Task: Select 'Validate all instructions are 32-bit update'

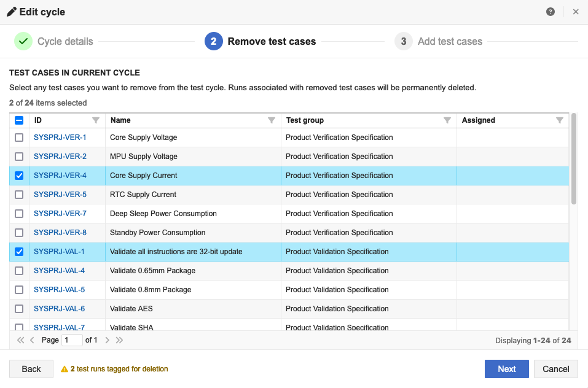Action: pos(193,252)
